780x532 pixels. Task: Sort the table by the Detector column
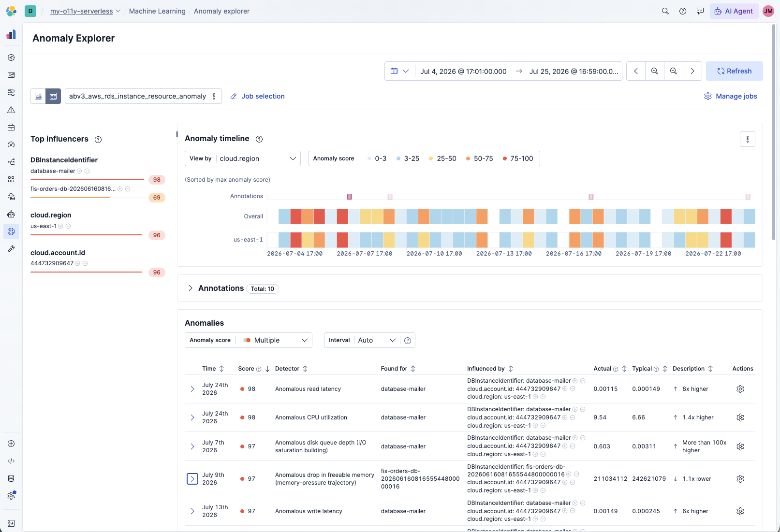(x=292, y=369)
